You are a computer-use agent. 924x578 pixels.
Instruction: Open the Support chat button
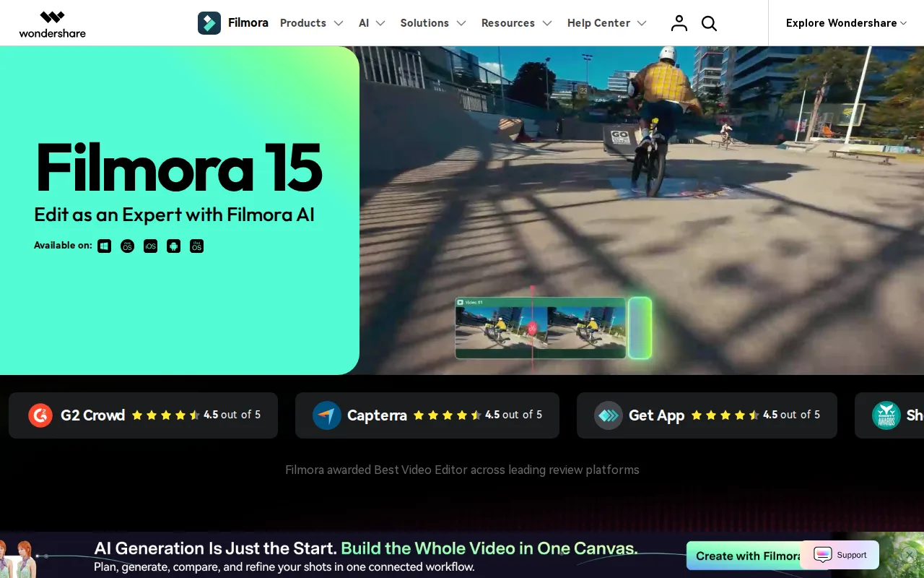840,555
